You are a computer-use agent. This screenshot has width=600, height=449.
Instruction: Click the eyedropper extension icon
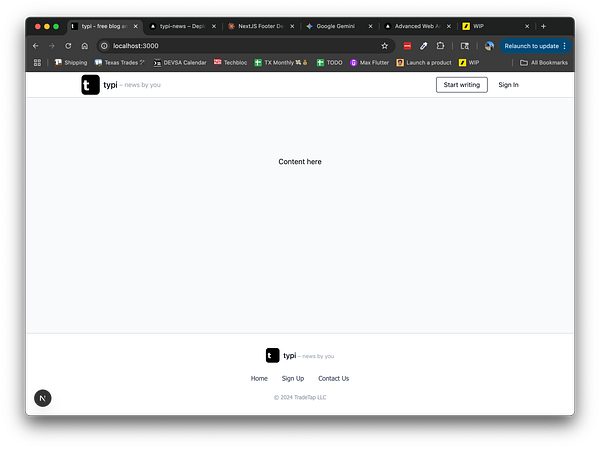(424, 46)
